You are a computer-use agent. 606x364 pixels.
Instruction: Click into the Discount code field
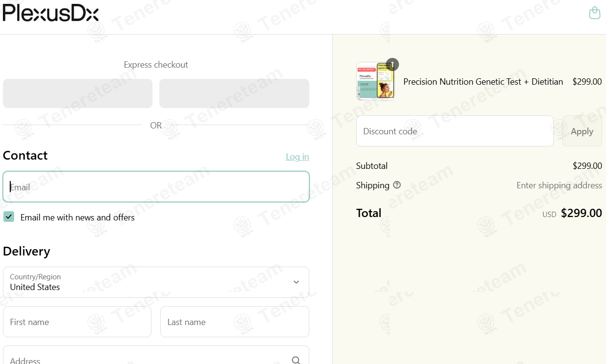tap(454, 131)
